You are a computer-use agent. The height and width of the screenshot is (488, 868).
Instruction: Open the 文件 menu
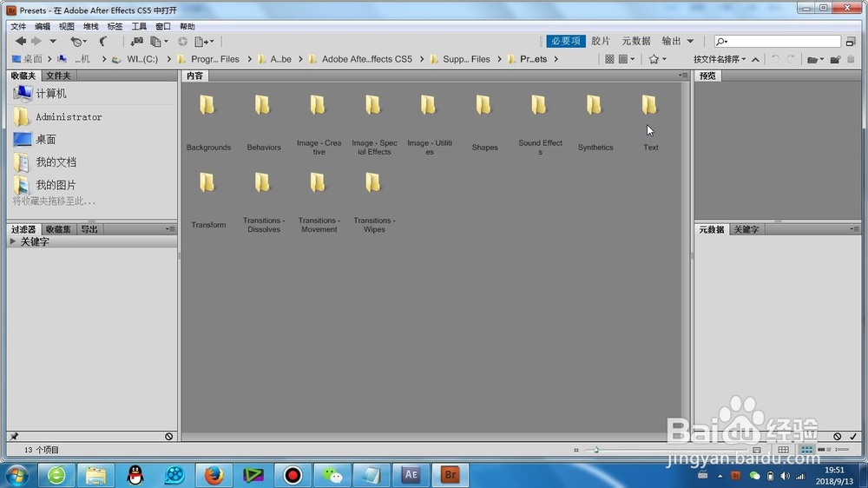(18, 26)
